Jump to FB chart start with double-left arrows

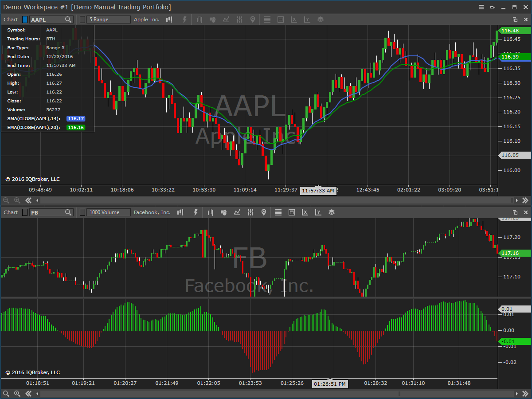[x=28, y=393]
